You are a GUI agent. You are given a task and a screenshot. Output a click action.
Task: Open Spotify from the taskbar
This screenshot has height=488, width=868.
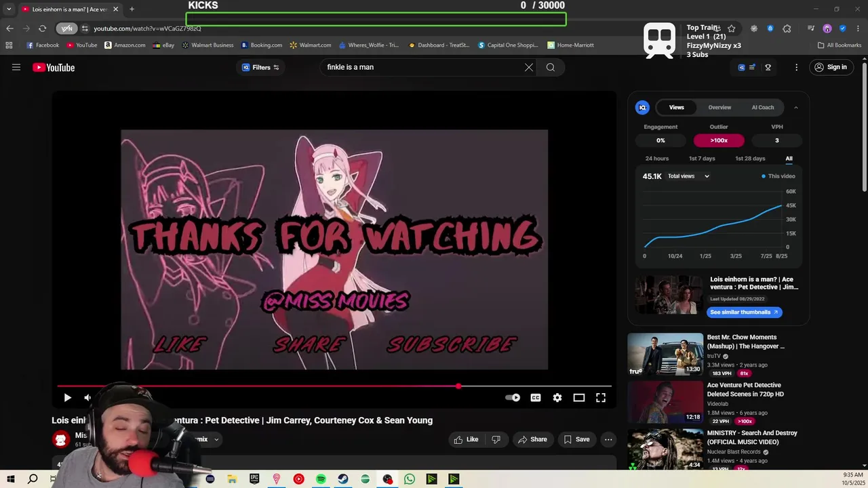pyautogui.click(x=321, y=479)
